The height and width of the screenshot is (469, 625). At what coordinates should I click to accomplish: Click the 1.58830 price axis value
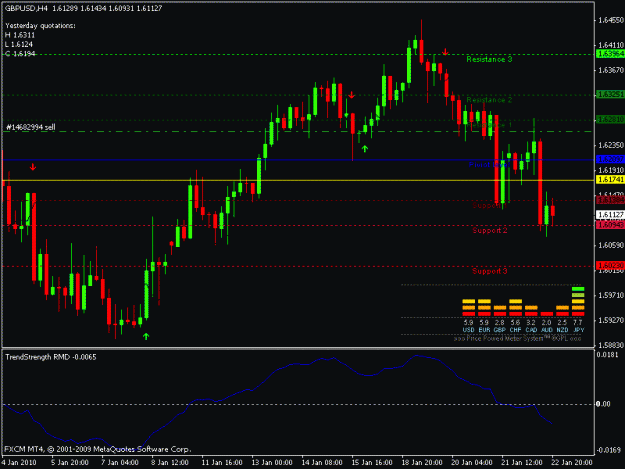pyautogui.click(x=611, y=345)
